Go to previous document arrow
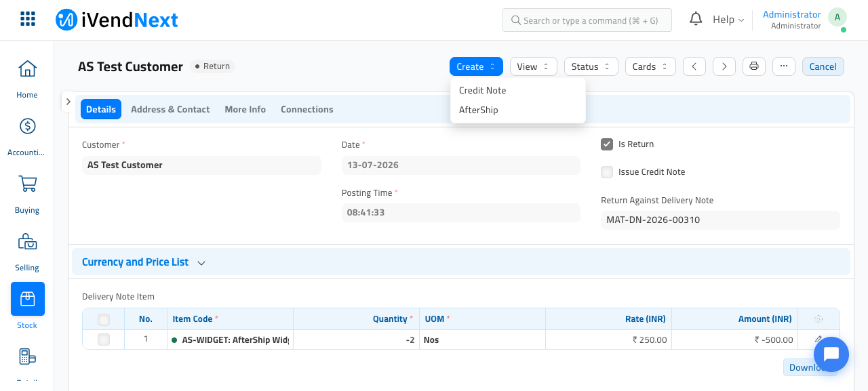 [694, 66]
